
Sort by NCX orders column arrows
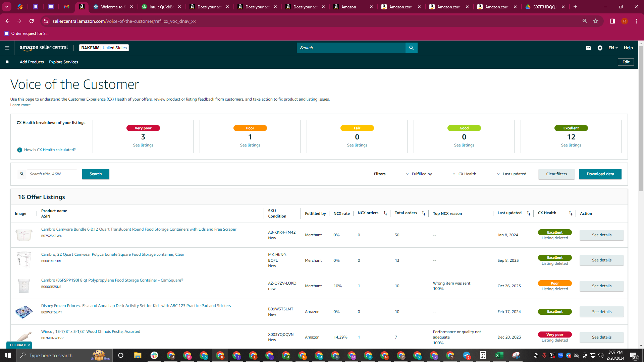pyautogui.click(x=385, y=213)
